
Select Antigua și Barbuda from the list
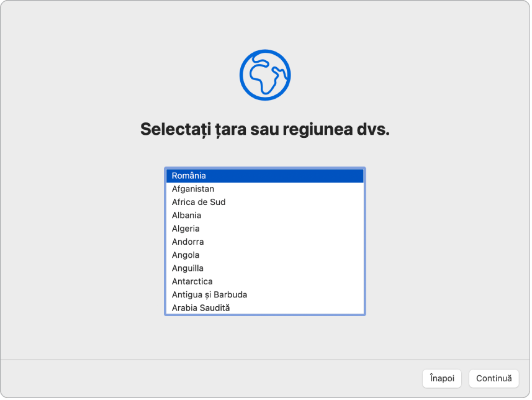pyautogui.click(x=266, y=294)
